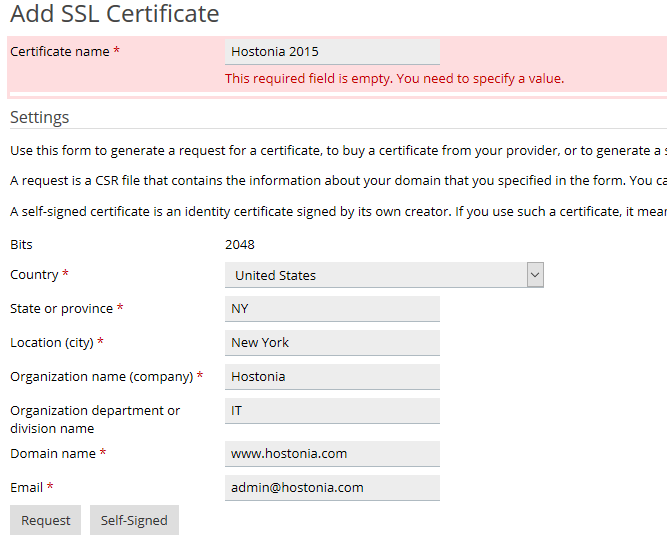Screen dimensions: 667x547
Task: Click the required field error message
Action: pos(394,79)
